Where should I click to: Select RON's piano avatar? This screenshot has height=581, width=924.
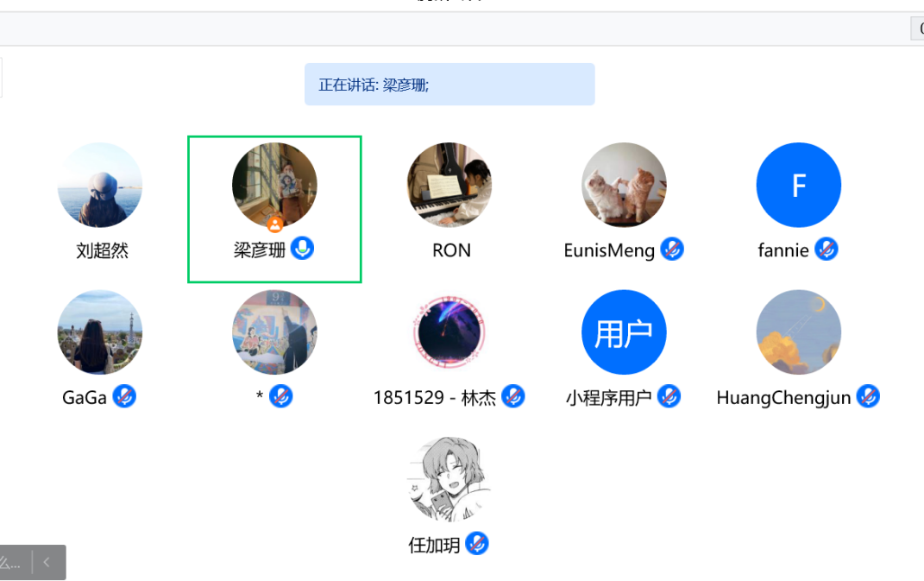449,185
